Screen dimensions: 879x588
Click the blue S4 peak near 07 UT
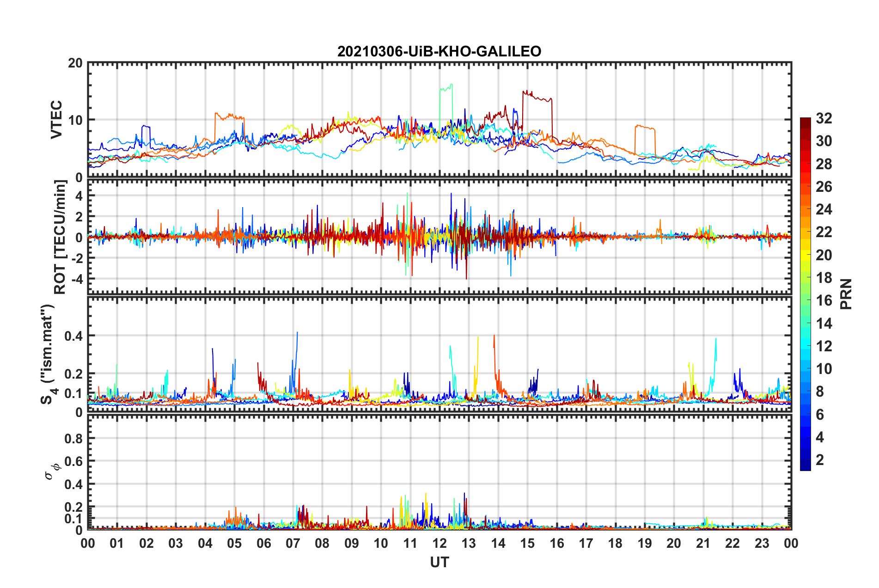tap(297, 342)
